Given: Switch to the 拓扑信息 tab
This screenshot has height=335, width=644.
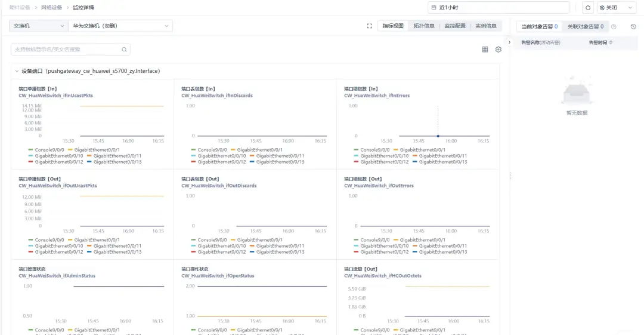Looking at the screenshot, I should pyautogui.click(x=424, y=26).
